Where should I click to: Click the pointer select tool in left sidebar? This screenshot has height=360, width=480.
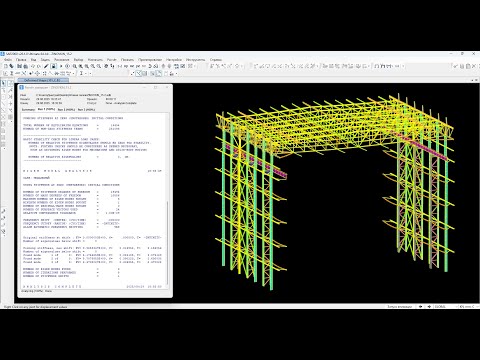click(4, 83)
